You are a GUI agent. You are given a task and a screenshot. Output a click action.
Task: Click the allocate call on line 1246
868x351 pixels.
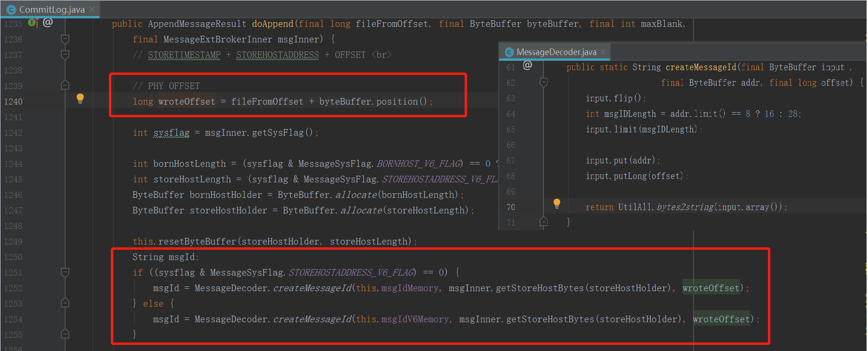click(356, 195)
